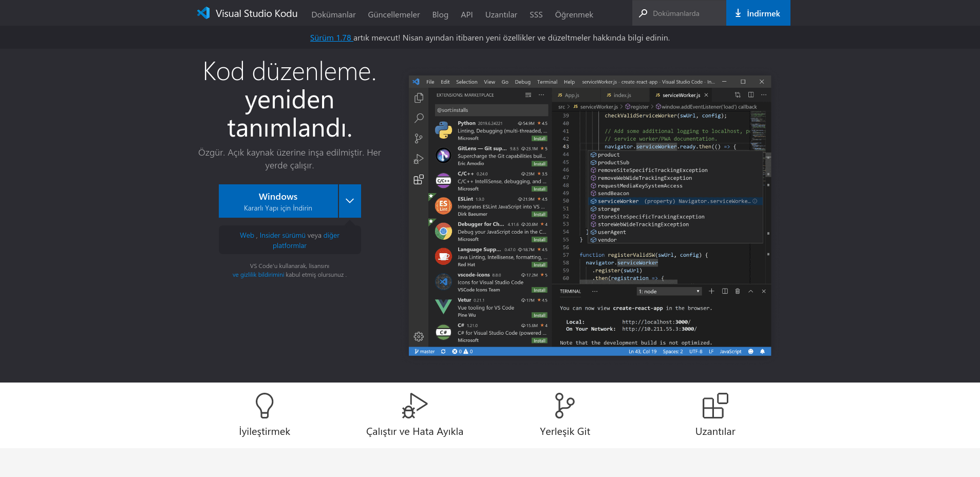Open the VS Code editor screenshot image
The image size is (980, 477).
coord(590,216)
